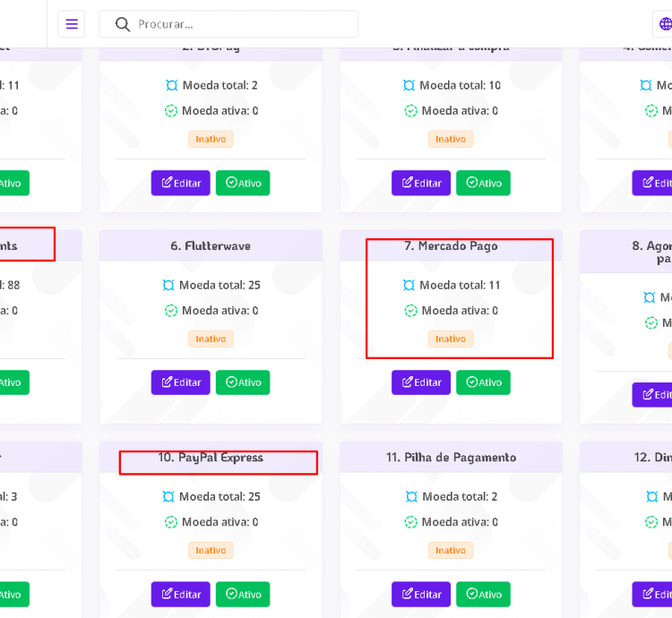The width and height of the screenshot is (672, 618).
Task: Click the Moeda total icon in Mercado Pago
Action: [409, 286]
